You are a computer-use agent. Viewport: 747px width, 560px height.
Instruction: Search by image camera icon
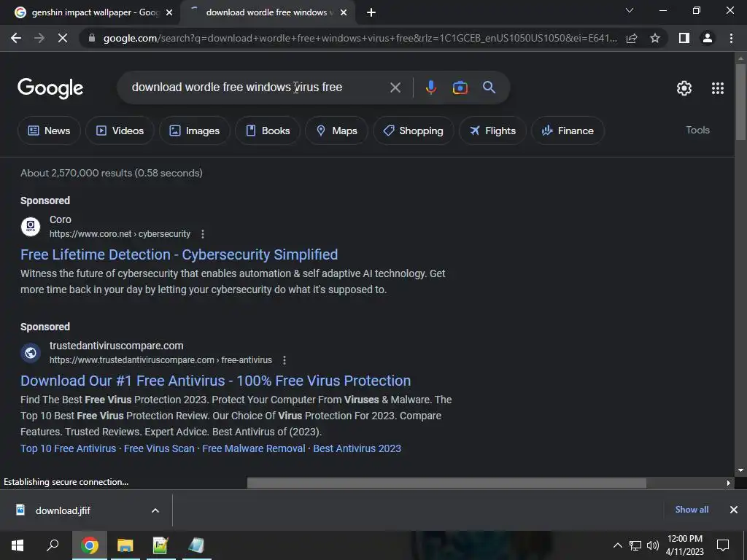pos(460,87)
